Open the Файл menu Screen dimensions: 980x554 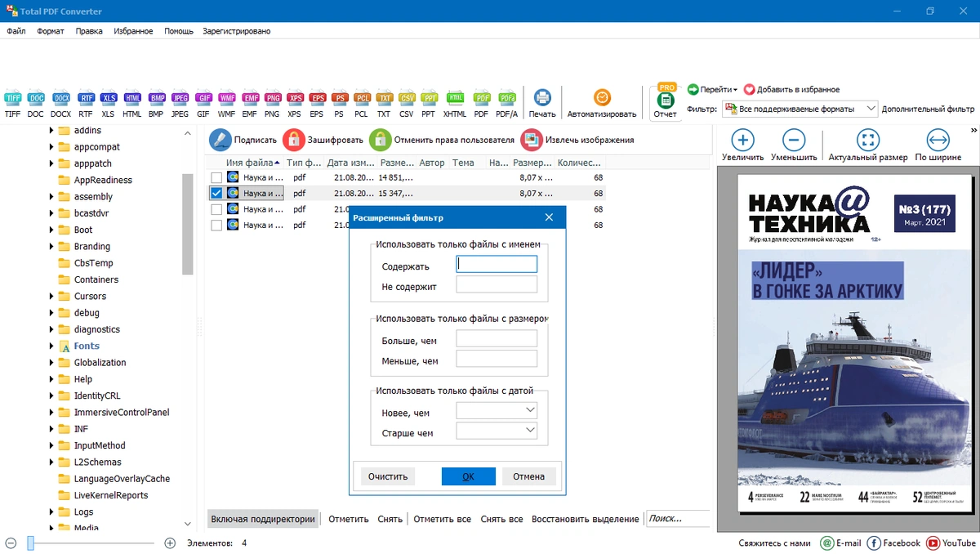click(16, 31)
